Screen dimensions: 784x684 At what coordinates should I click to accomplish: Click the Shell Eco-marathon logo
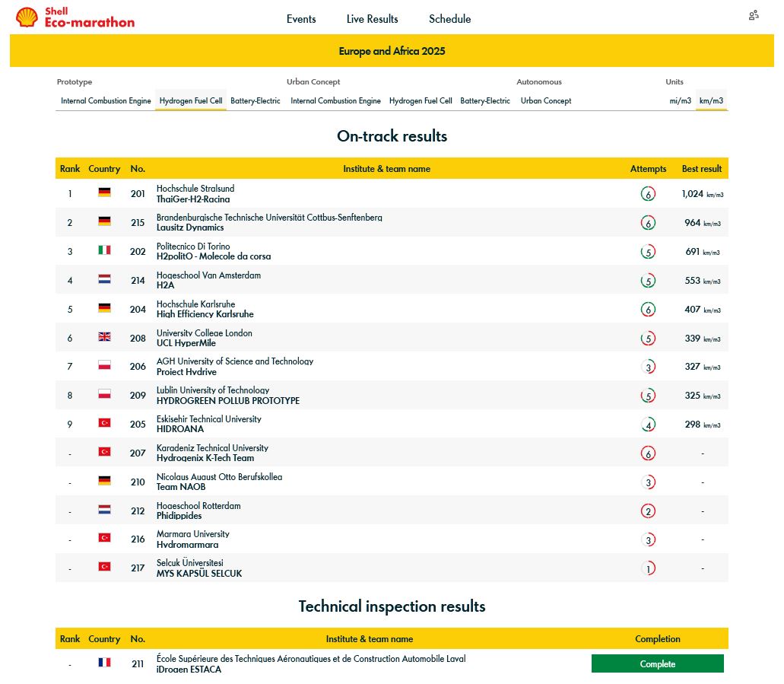(75, 17)
